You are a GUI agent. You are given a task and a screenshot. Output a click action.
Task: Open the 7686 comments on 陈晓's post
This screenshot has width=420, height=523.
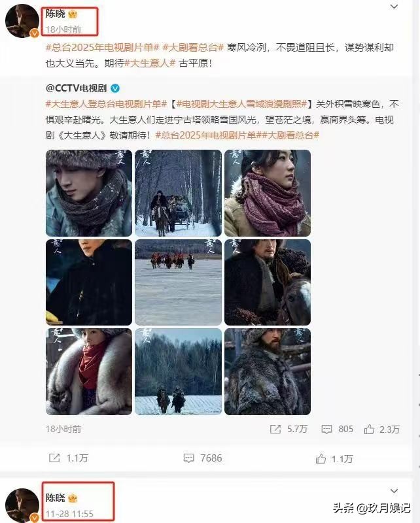(203, 458)
